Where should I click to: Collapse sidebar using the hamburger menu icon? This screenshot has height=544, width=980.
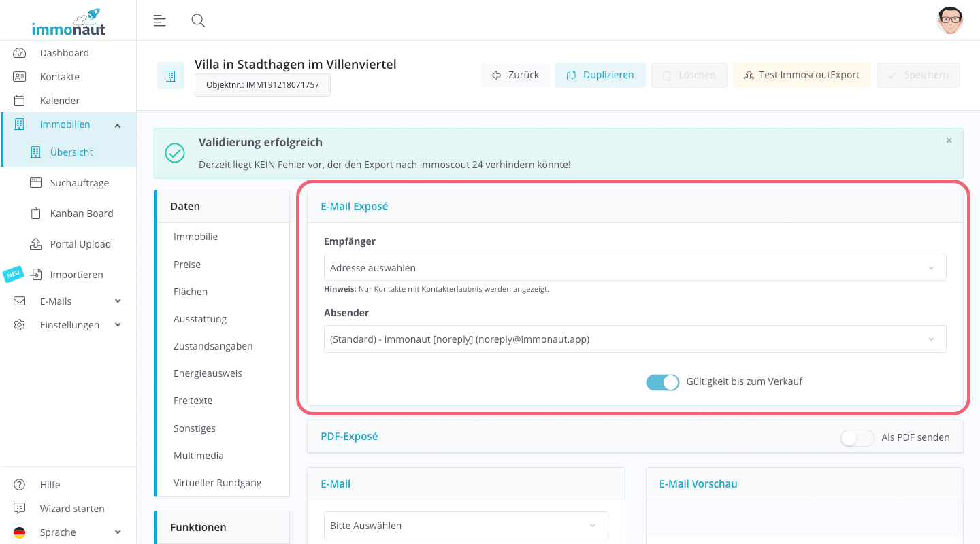(x=160, y=20)
